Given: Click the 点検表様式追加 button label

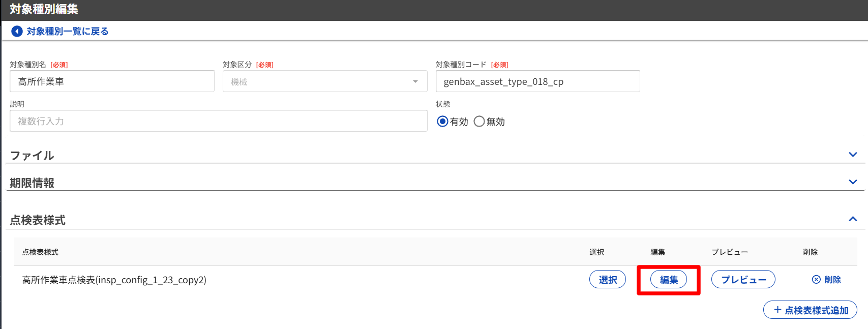Looking at the screenshot, I should tap(816, 310).
